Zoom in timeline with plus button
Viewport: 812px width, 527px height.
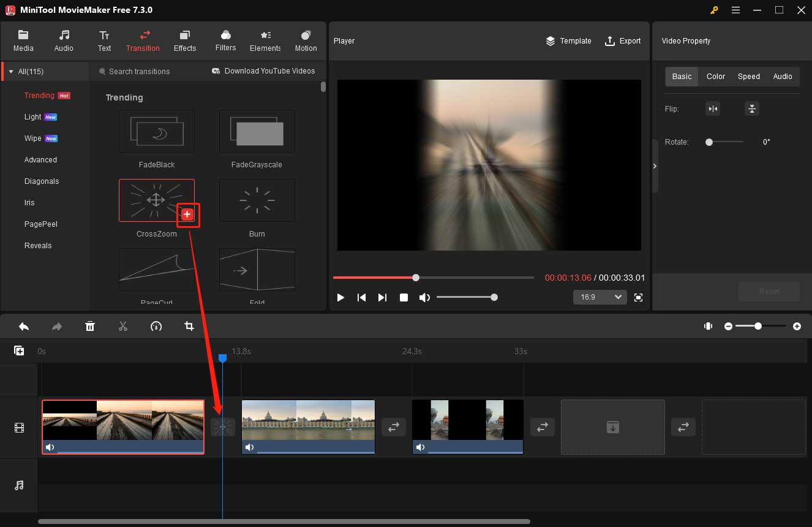click(x=797, y=327)
